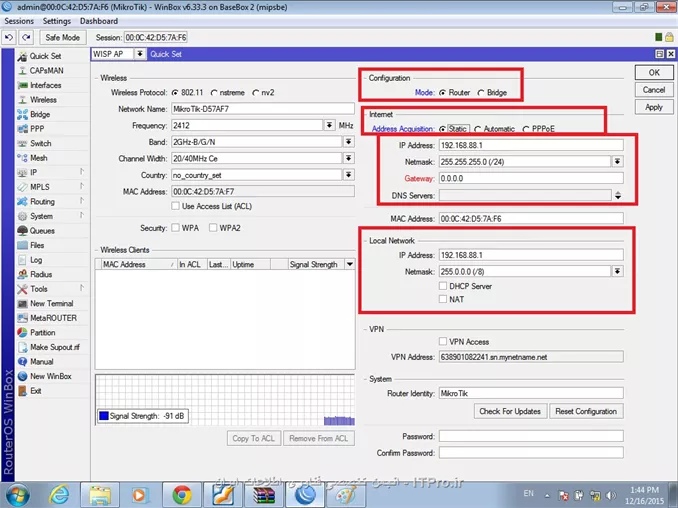678x508 pixels.
Task: Set Address Acquisition to Automatic
Action: point(477,129)
